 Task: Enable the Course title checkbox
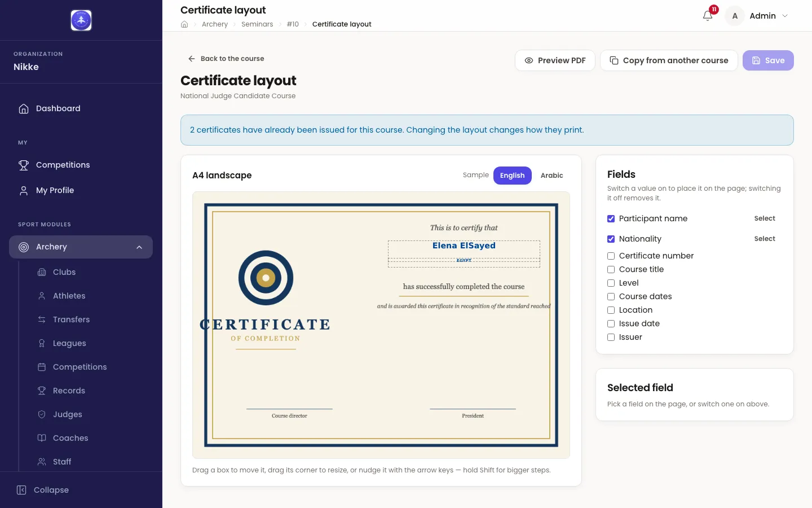611,269
